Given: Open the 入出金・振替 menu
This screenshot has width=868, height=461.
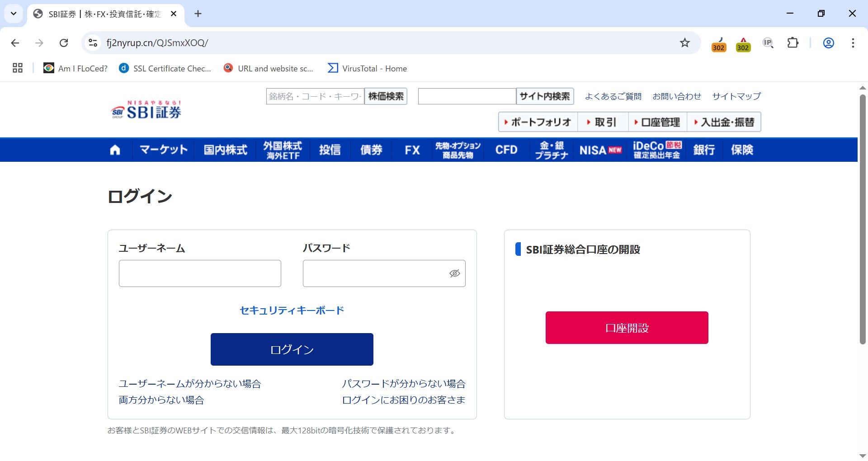Looking at the screenshot, I should tap(724, 122).
